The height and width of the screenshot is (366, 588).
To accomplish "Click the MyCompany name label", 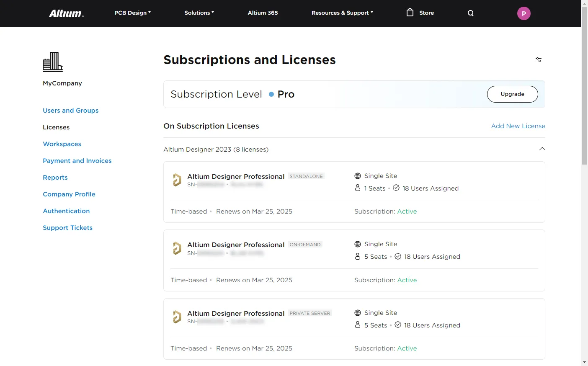I will [x=62, y=83].
